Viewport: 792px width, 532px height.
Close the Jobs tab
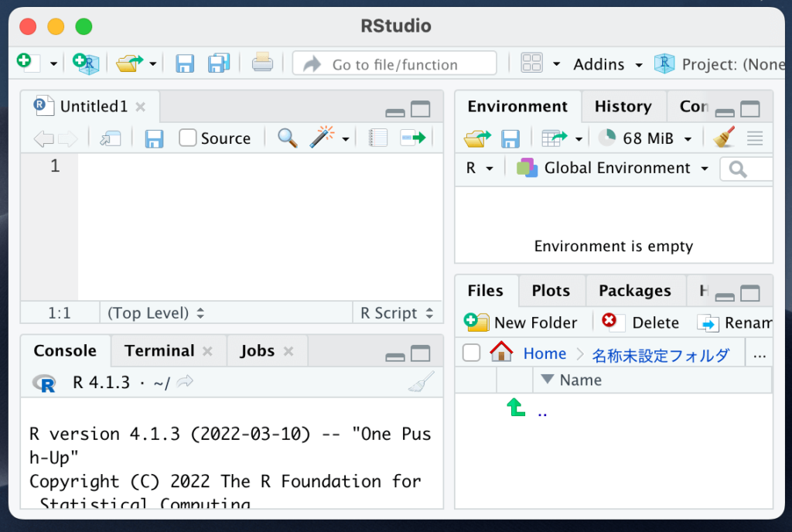pyautogui.click(x=288, y=351)
